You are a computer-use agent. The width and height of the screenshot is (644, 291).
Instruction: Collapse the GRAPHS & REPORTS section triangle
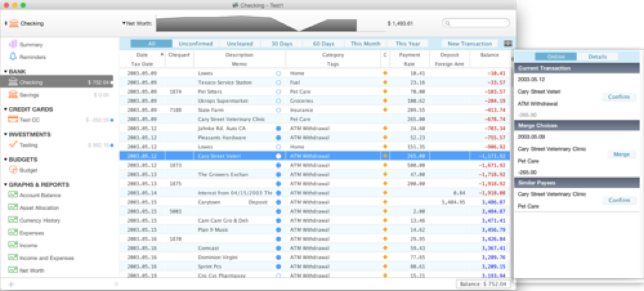click(5, 184)
